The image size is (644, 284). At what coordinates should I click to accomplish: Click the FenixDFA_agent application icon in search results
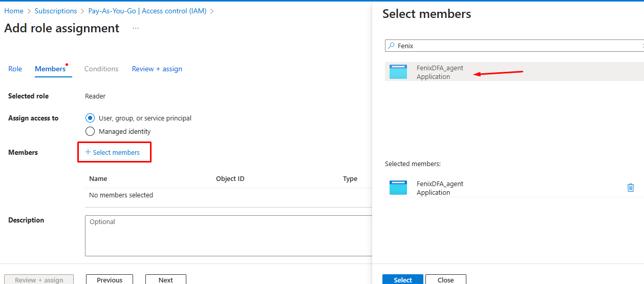point(398,72)
